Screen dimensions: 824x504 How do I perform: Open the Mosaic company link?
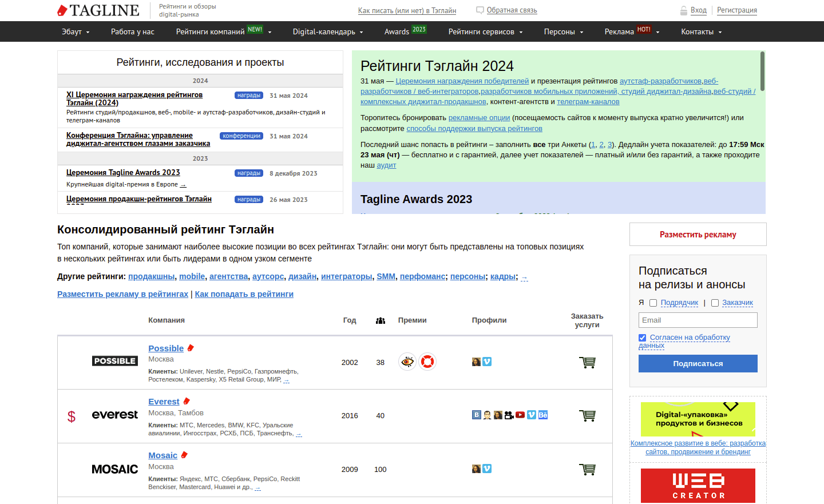pos(163,455)
